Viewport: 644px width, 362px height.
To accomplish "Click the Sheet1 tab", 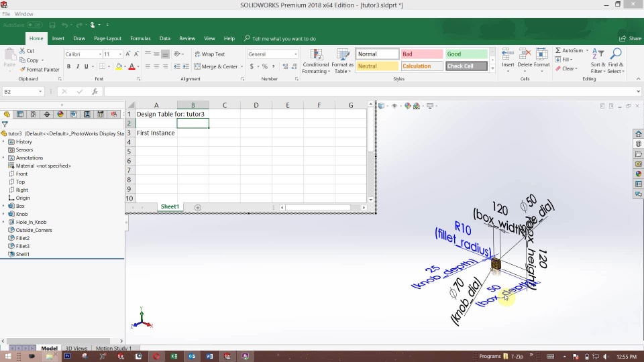I will point(170,207).
